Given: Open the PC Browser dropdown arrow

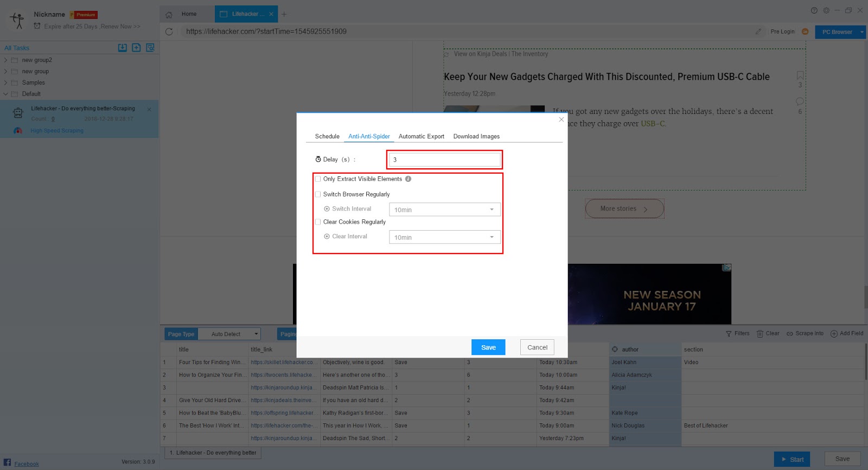Looking at the screenshot, I should tap(861, 32).
